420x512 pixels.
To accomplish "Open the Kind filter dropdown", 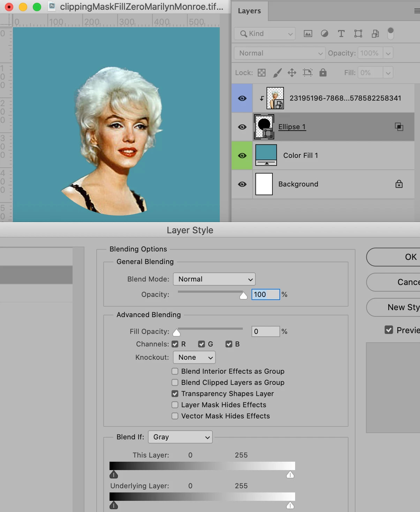I will (265, 34).
